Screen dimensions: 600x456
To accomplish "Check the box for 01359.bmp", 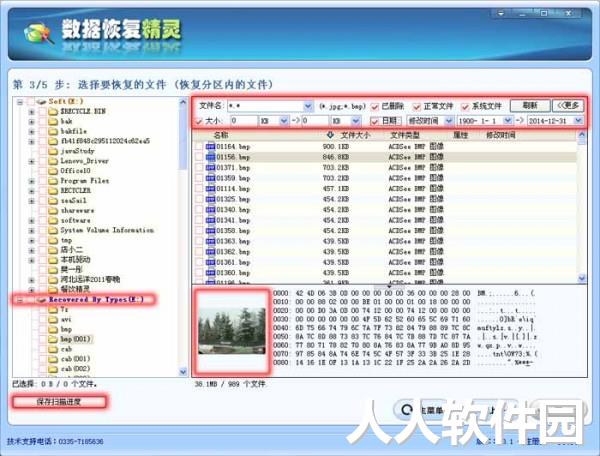I will pos(199,178).
